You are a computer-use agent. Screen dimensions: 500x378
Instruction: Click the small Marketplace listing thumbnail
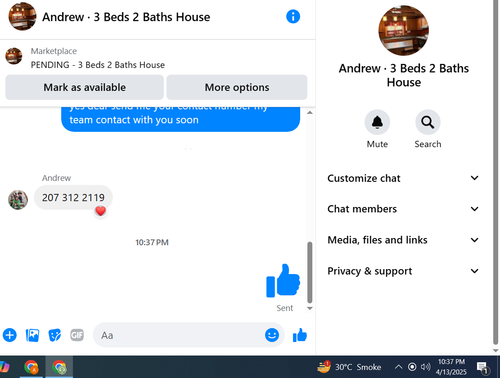click(x=14, y=56)
